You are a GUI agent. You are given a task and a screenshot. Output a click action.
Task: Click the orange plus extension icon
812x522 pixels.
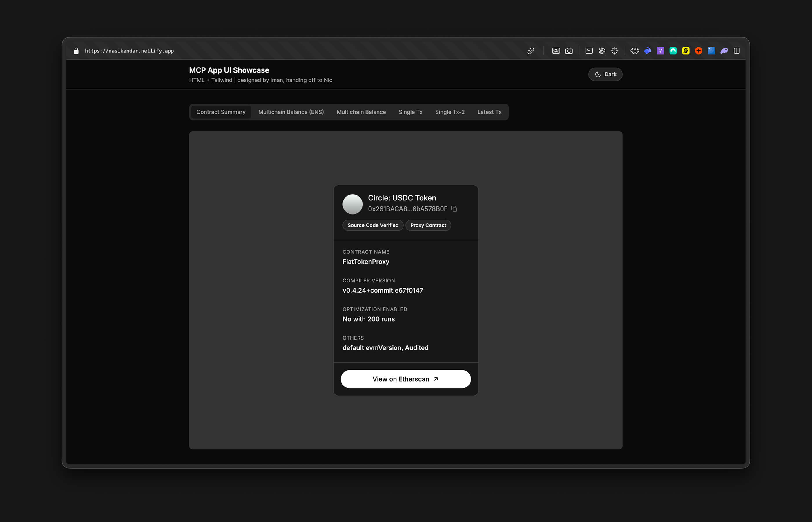pyautogui.click(x=699, y=51)
